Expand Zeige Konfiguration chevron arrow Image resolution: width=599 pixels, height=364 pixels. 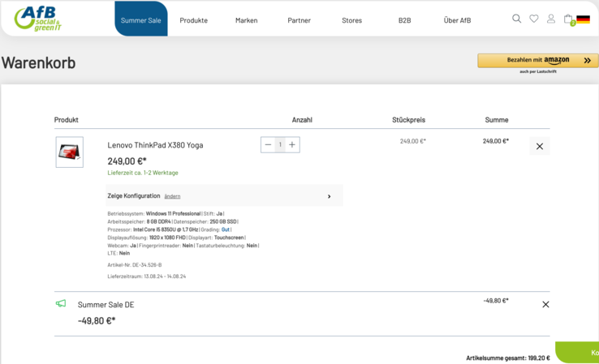click(x=329, y=196)
